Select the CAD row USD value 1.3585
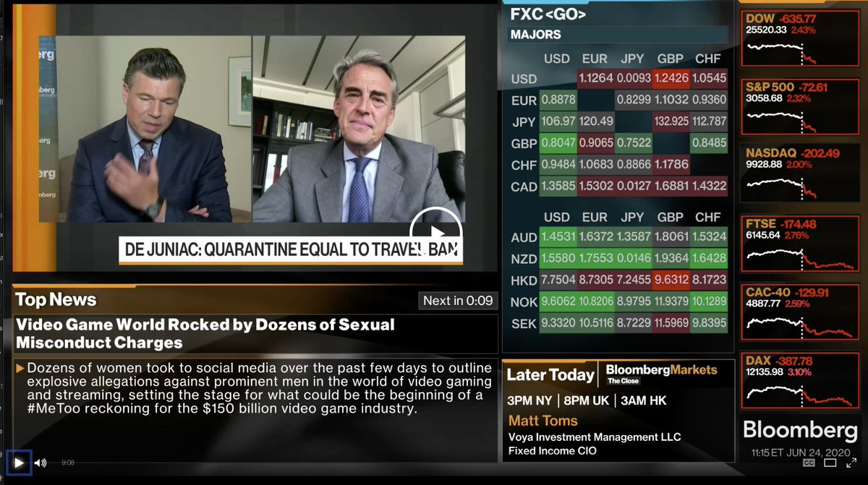Screen dimensions: 868x485 pyautogui.click(x=558, y=186)
